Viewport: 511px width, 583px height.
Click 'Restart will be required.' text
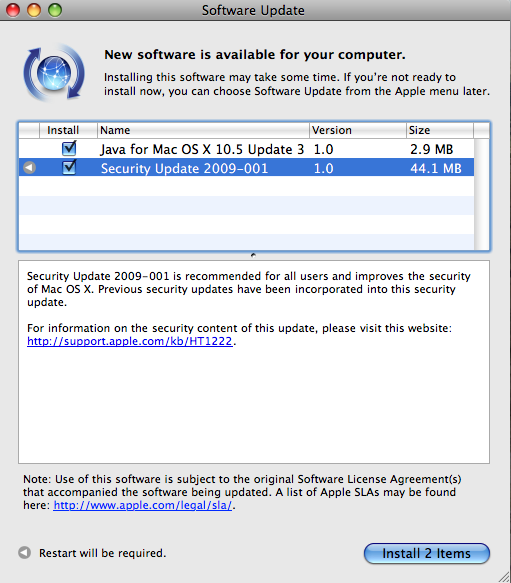pyautogui.click(x=103, y=553)
